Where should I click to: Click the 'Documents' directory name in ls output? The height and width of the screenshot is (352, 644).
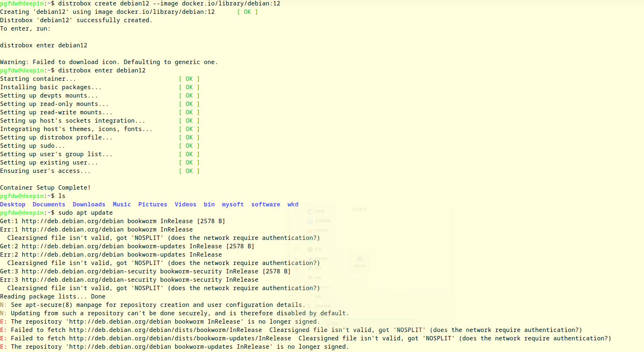[49, 205]
